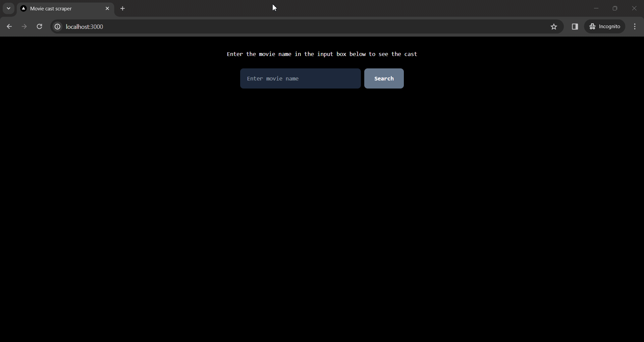
Task: Minimize the browser window
Action: [x=596, y=8]
